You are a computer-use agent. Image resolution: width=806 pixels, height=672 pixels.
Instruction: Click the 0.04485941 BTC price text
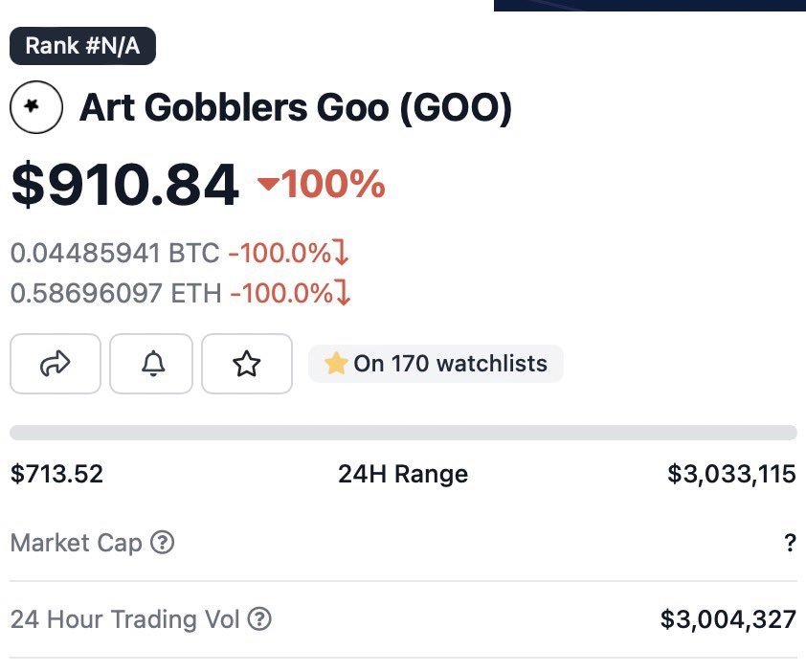click(115, 254)
